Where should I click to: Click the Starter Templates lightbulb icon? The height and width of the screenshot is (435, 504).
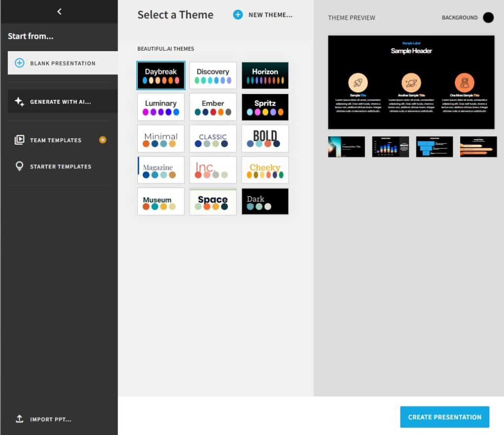coord(19,166)
